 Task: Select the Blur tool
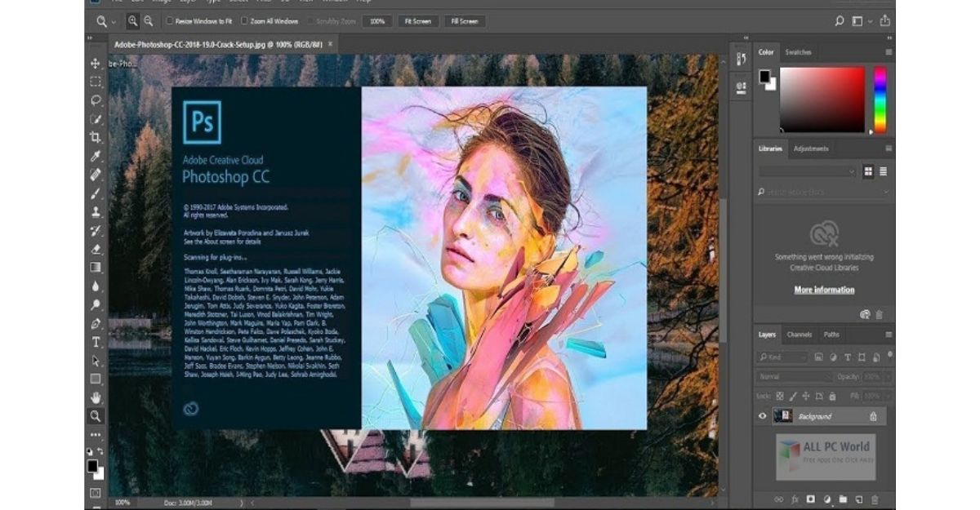[x=96, y=286]
